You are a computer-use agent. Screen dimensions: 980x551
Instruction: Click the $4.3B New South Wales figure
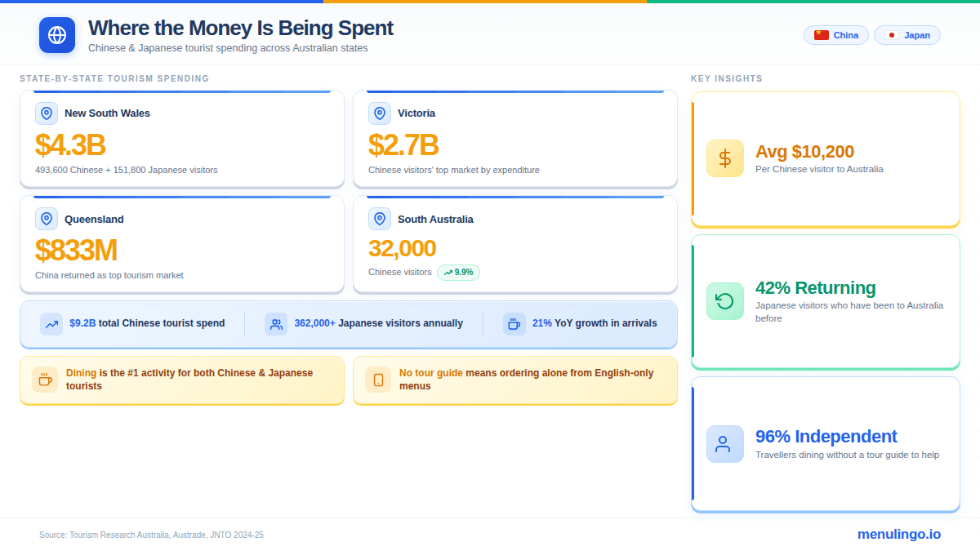[x=70, y=145]
